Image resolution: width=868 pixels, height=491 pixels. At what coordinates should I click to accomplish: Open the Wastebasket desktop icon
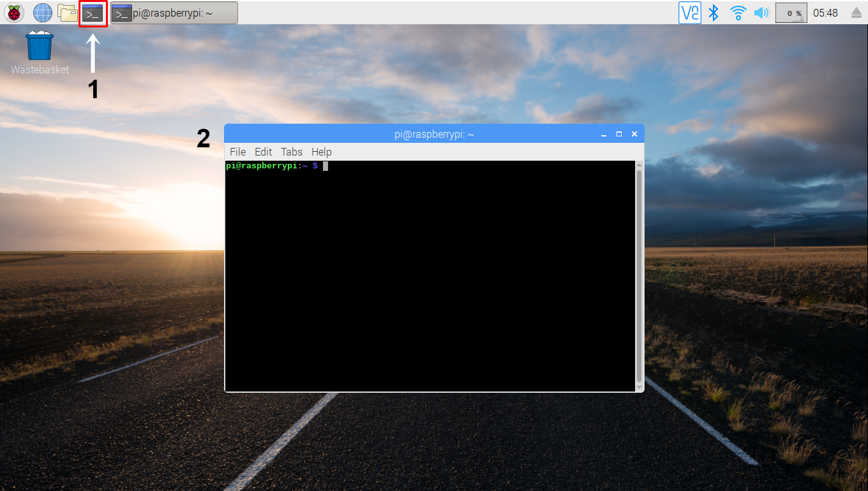[40, 47]
